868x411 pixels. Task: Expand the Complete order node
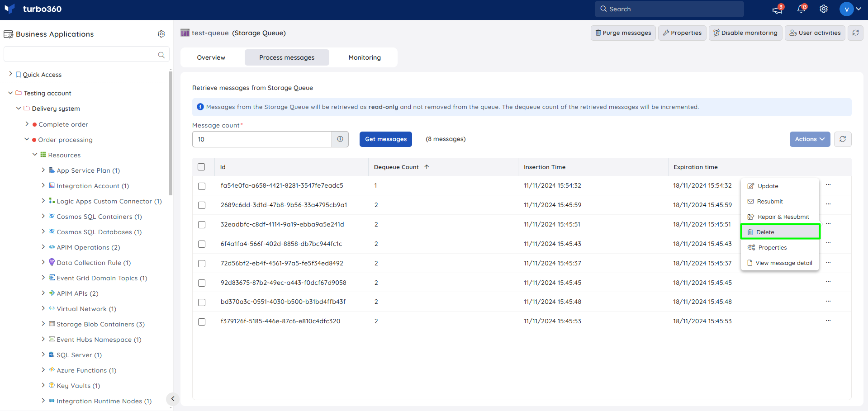click(x=27, y=123)
